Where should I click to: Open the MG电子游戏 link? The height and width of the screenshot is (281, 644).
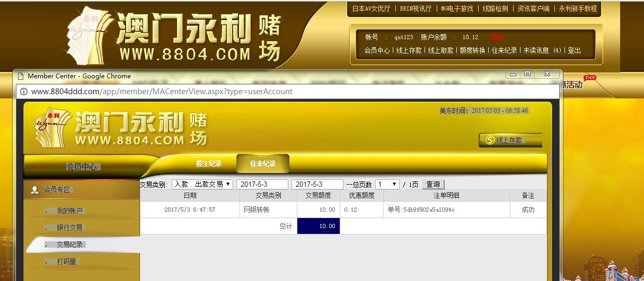457,8
